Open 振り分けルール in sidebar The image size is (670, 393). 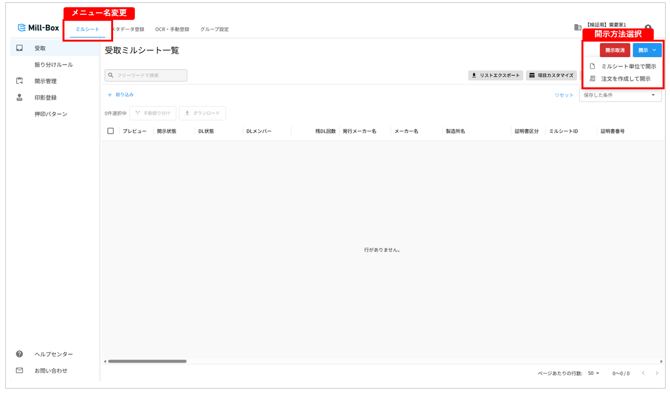pos(54,65)
